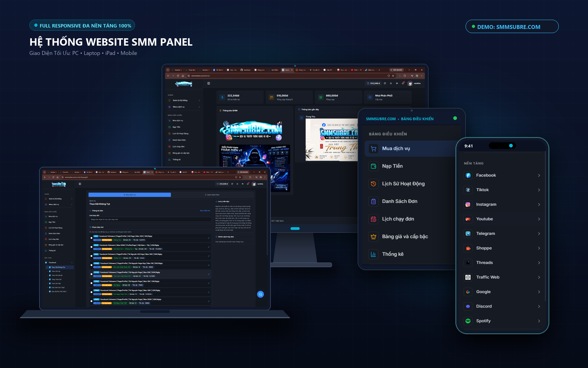588x368 pixels.
Task: Click the Hỏi Gemini button in monitor browser
Action: [396, 70]
